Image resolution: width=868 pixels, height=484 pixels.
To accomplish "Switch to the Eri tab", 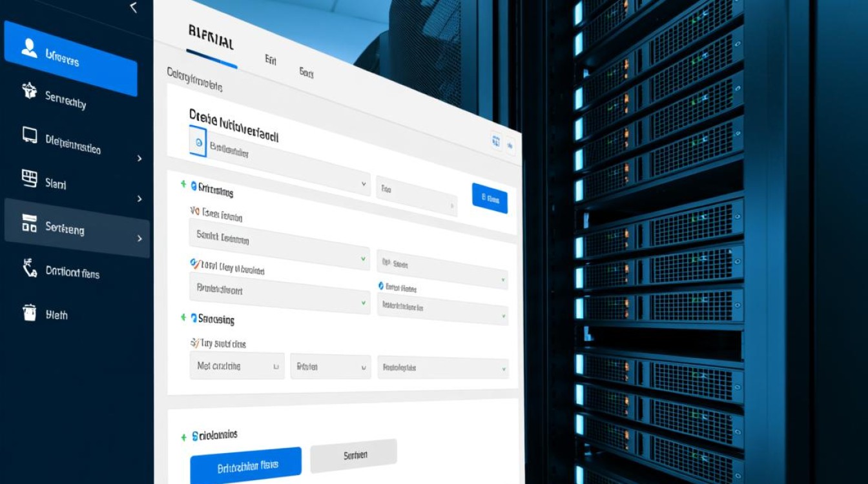I will [x=271, y=59].
